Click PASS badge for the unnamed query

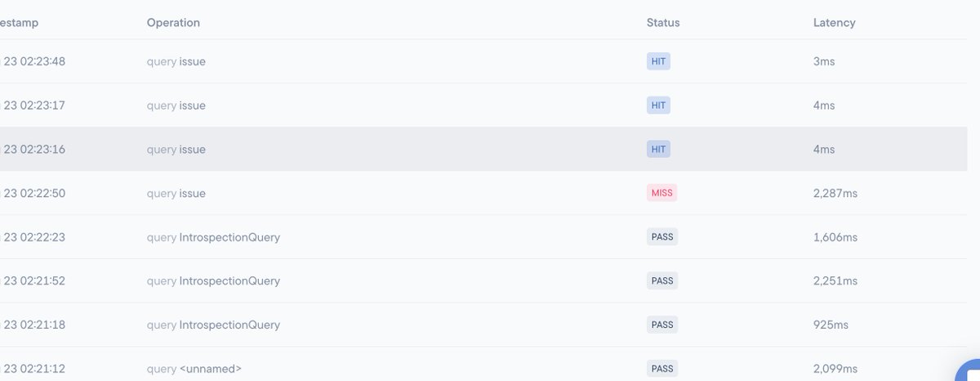coord(662,369)
